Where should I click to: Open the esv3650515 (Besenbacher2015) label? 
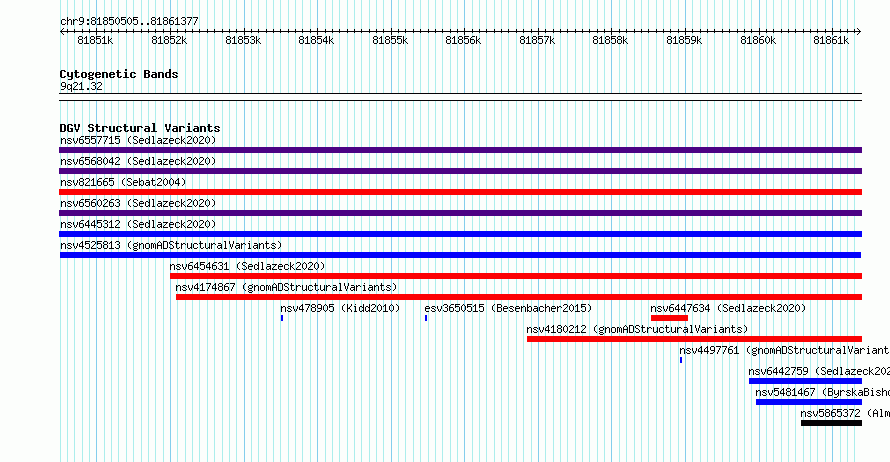tap(508, 308)
